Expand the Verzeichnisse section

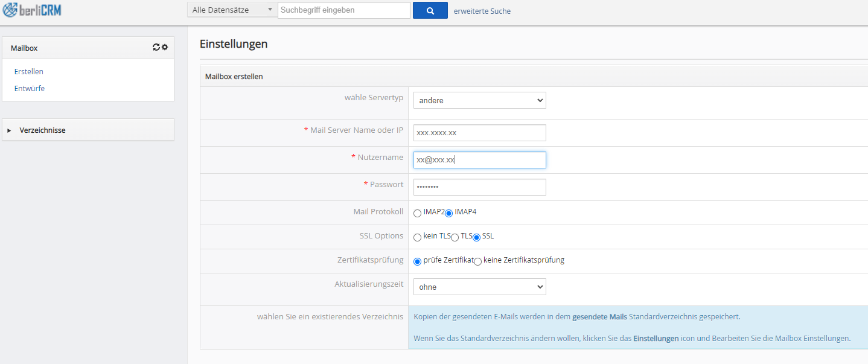(42, 129)
